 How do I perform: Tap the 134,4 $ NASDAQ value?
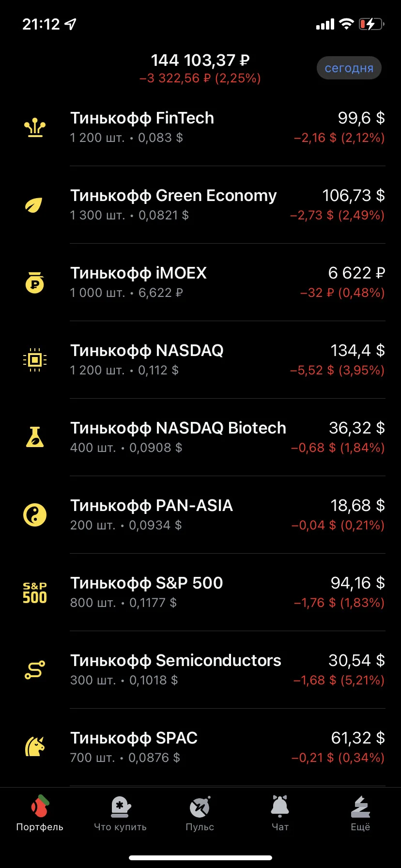[x=357, y=350]
